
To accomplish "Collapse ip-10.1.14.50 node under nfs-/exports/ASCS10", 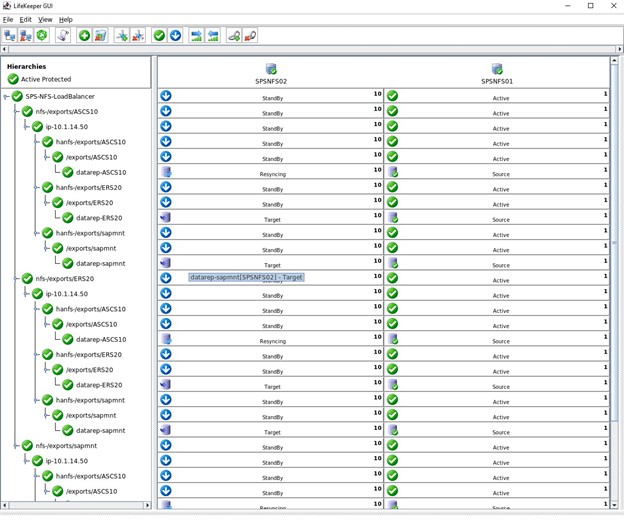I will click(27, 127).
